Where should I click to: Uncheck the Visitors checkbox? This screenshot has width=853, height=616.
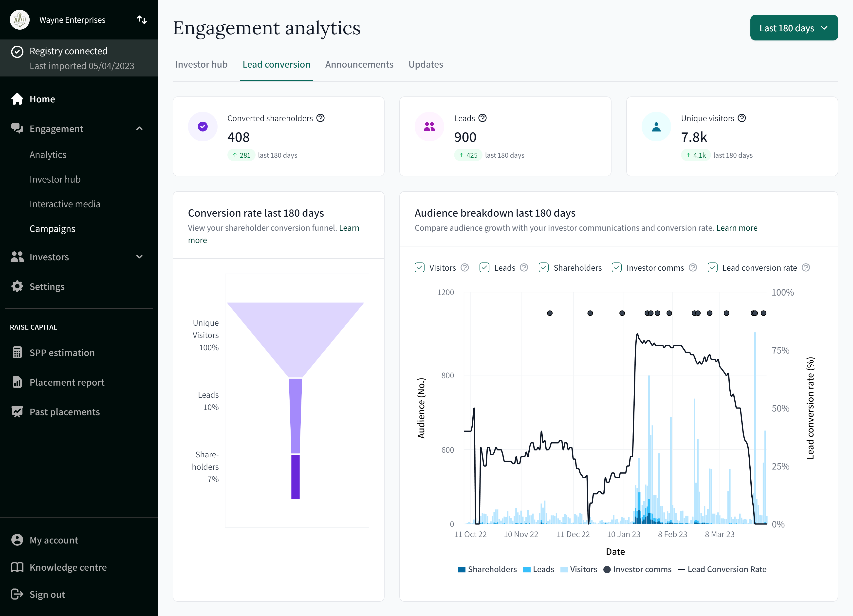pos(419,267)
